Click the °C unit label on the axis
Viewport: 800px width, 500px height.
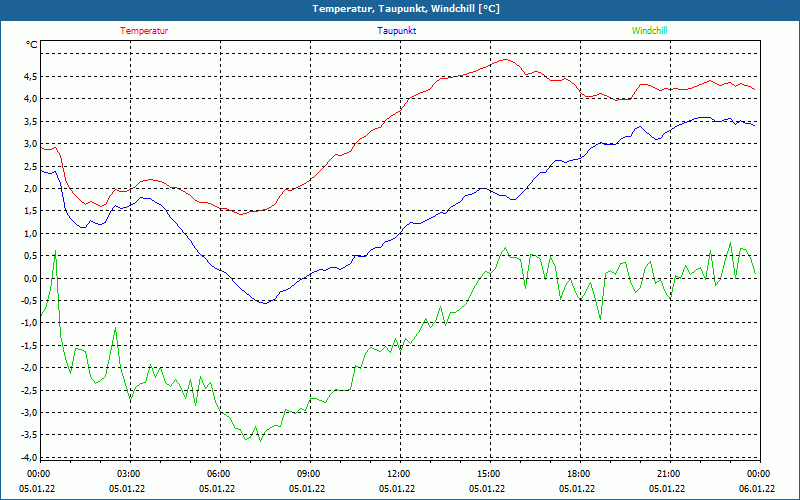coord(32,45)
